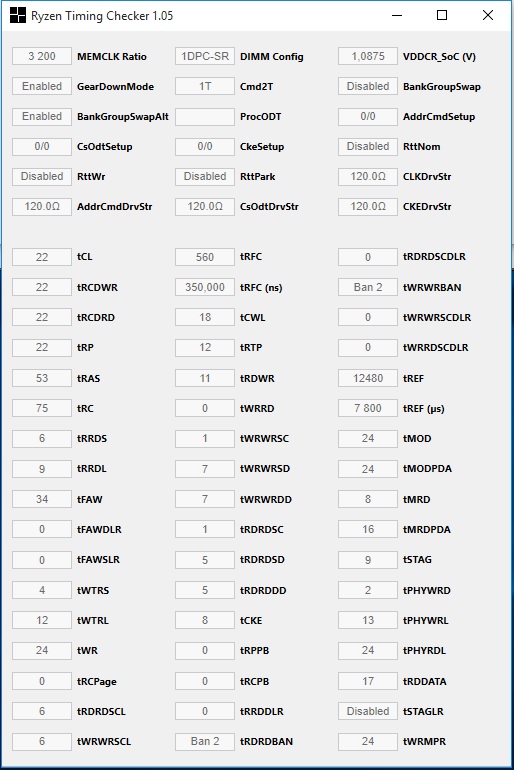This screenshot has height=770, width=514.
Task: Click the tRFC value box showing 560
Action: [x=205, y=257]
